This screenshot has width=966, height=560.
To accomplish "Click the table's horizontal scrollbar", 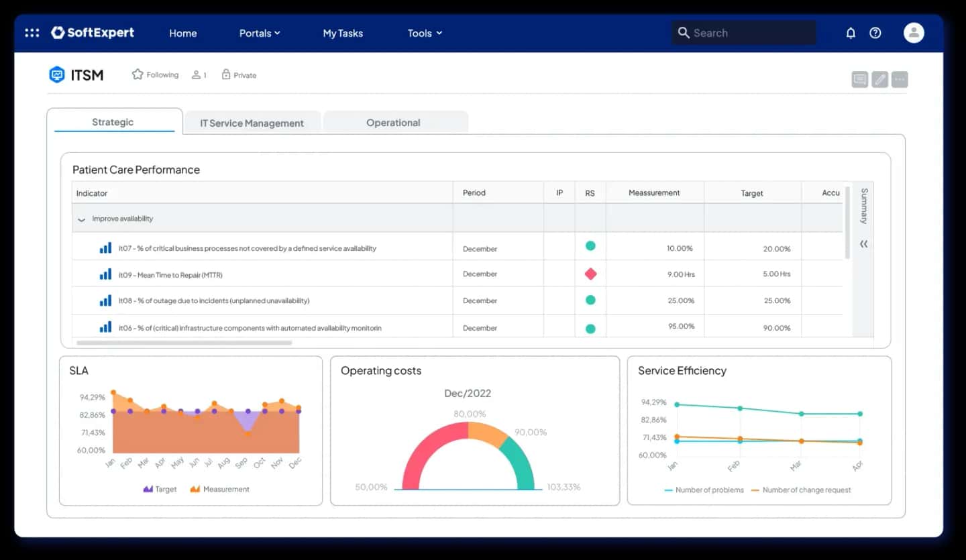I will click(x=184, y=343).
